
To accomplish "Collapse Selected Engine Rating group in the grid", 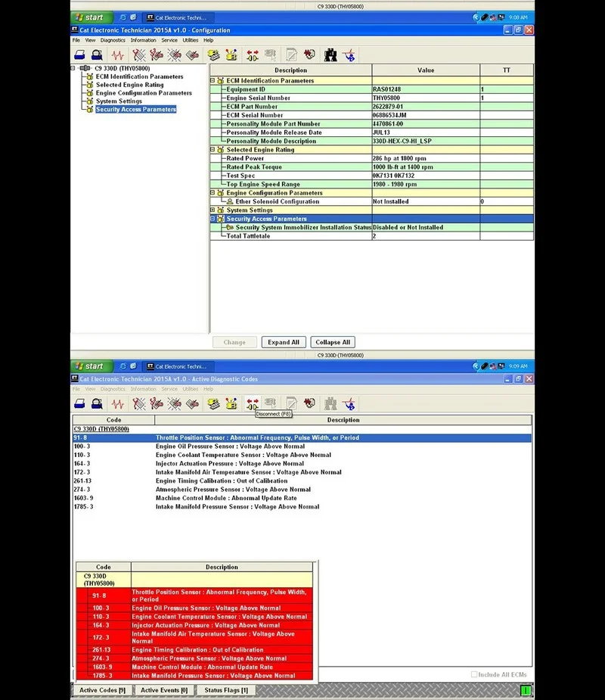I will pos(213,150).
